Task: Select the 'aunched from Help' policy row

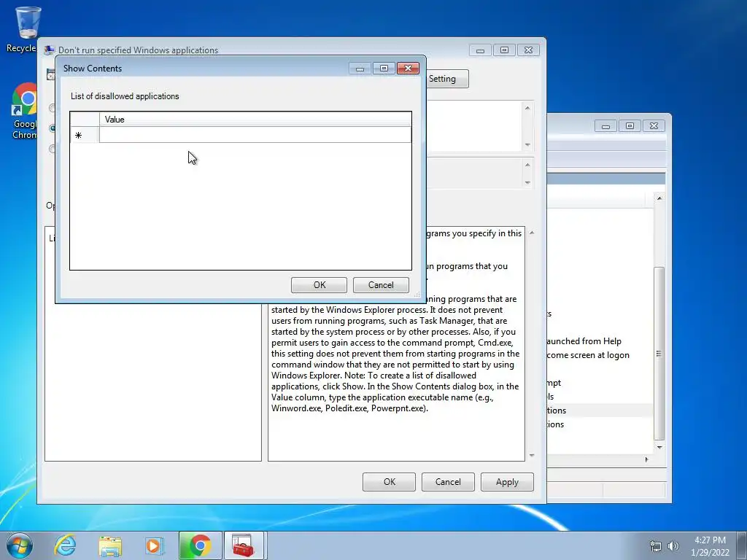Action: pos(600,341)
